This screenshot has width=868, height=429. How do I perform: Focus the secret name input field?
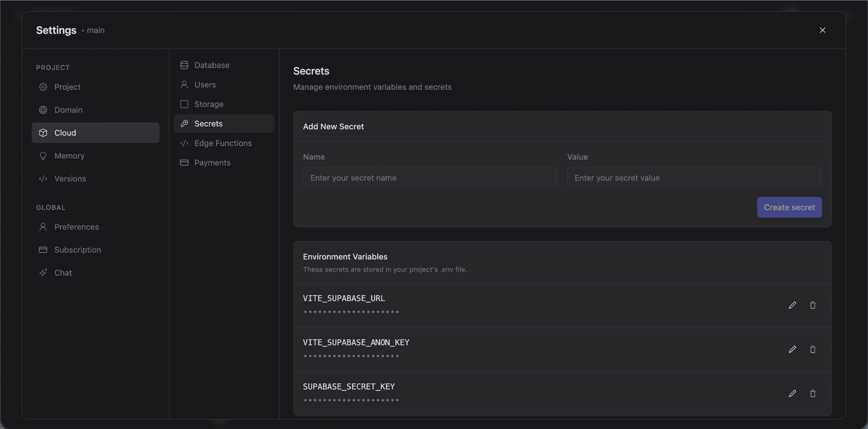pyautogui.click(x=430, y=178)
